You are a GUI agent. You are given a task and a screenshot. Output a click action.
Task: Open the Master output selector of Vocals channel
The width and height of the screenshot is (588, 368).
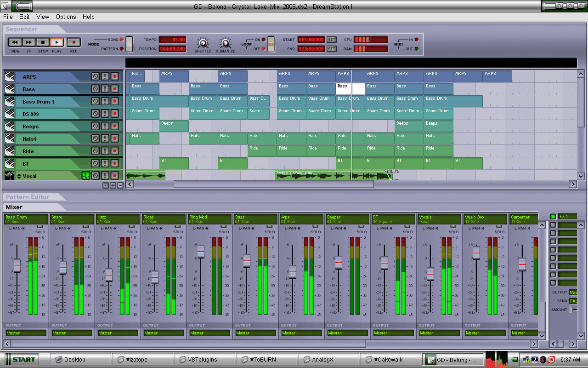coord(440,333)
